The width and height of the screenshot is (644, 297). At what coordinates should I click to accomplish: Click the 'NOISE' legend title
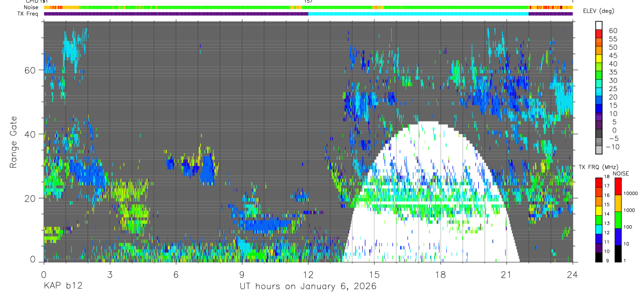point(620,173)
